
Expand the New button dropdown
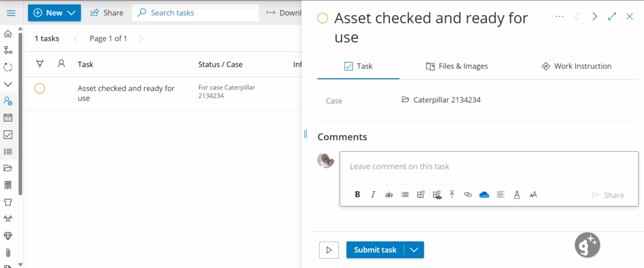[x=71, y=13]
